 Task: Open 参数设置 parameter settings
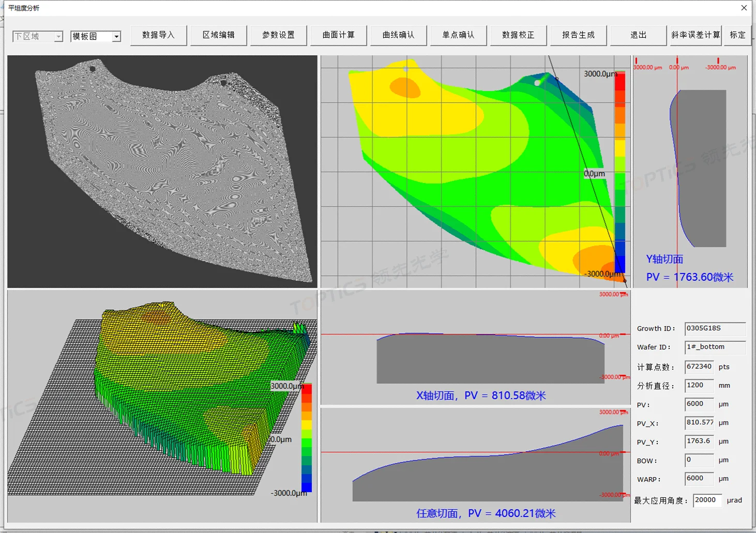click(279, 35)
